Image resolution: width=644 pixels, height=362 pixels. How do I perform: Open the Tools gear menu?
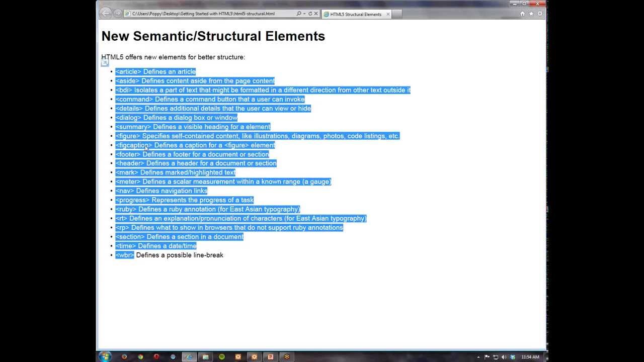tap(540, 14)
